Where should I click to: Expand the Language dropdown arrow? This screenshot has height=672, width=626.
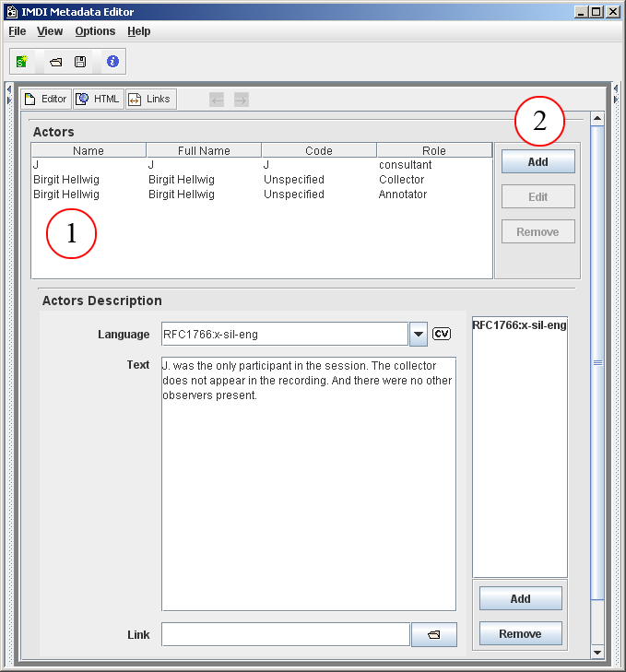[x=418, y=334]
